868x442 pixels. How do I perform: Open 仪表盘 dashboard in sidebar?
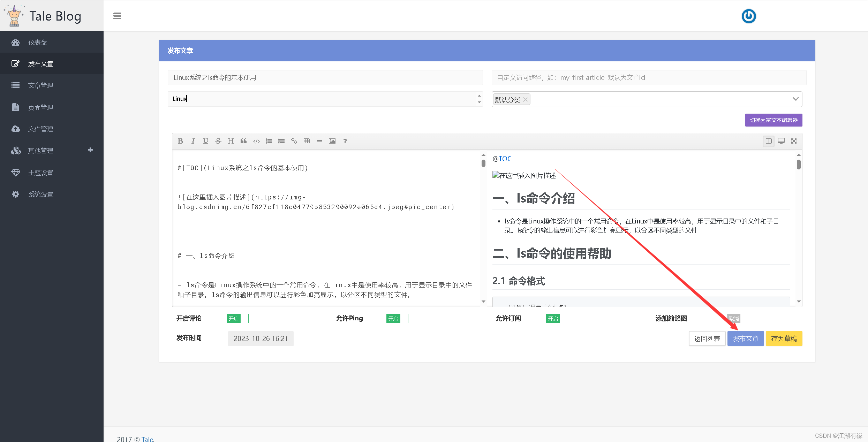52,42
